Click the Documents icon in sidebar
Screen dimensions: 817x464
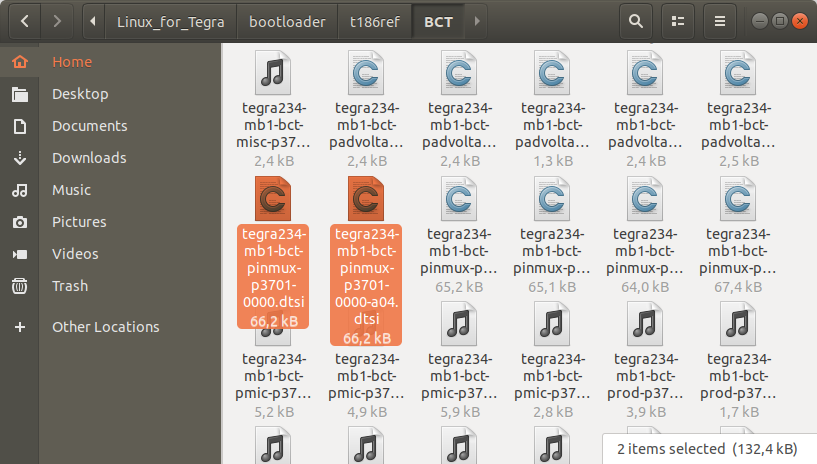(20, 126)
